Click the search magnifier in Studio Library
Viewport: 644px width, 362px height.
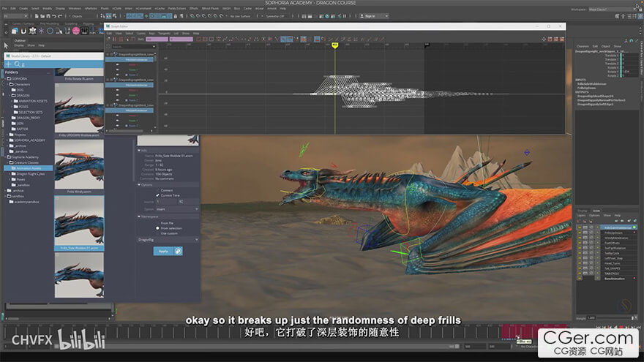click(18, 64)
